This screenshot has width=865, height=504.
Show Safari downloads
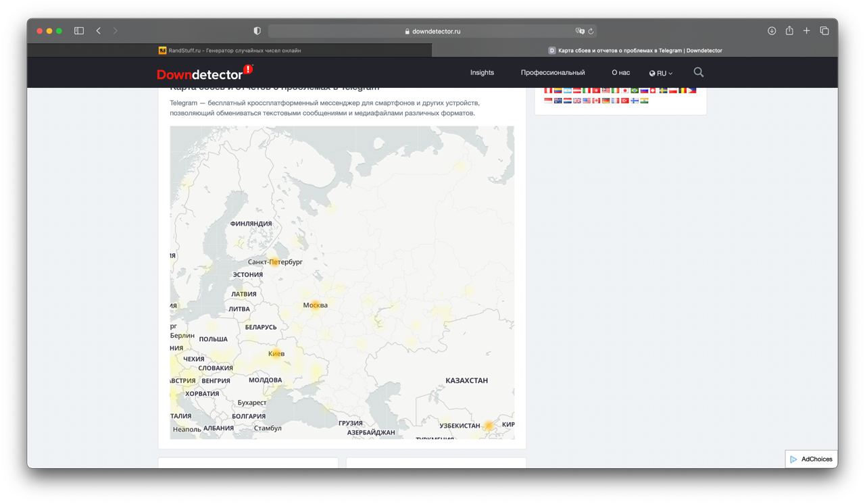(772, 31)
